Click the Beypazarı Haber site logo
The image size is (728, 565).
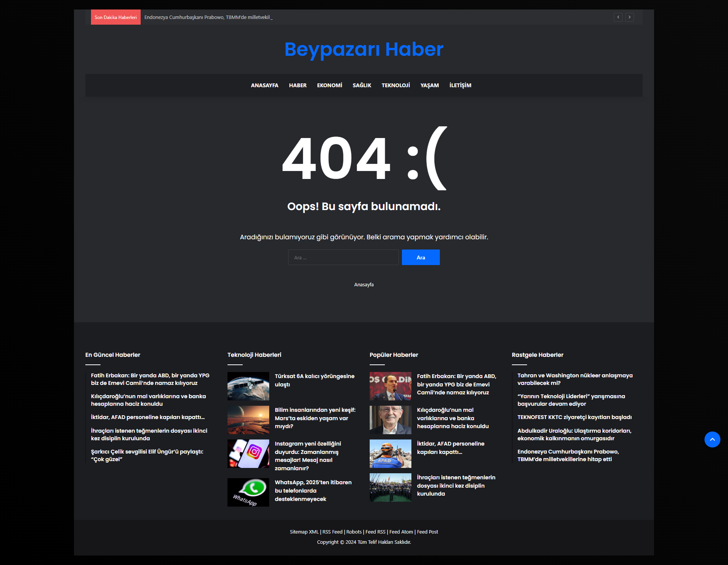364,49
